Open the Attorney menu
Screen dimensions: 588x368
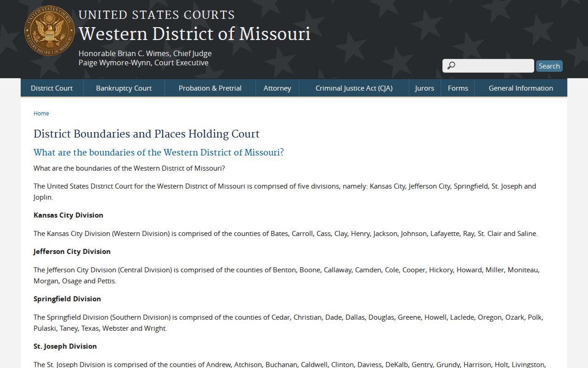[277, 88]
